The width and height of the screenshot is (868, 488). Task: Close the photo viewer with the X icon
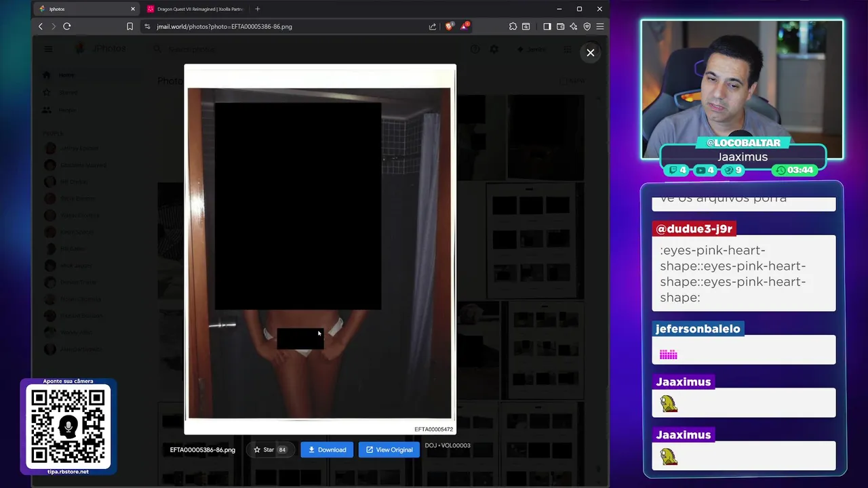coord(591,53)
